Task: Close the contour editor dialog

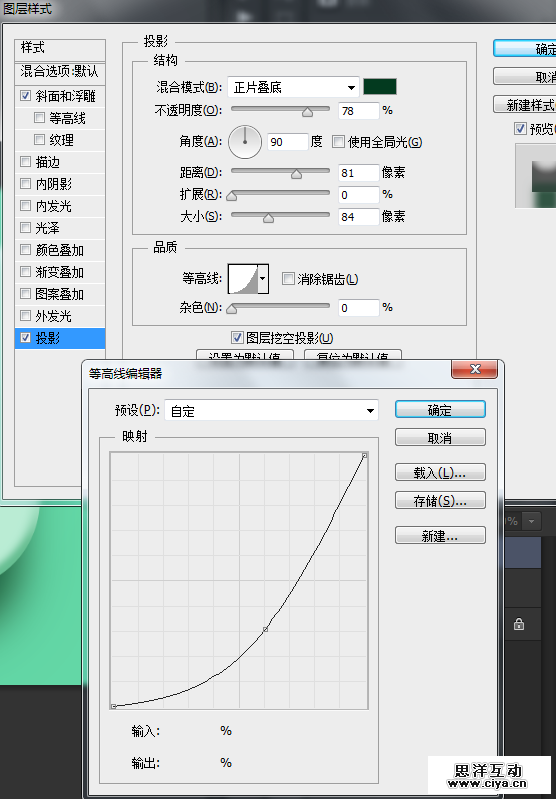Action: (x=474, y=369)
